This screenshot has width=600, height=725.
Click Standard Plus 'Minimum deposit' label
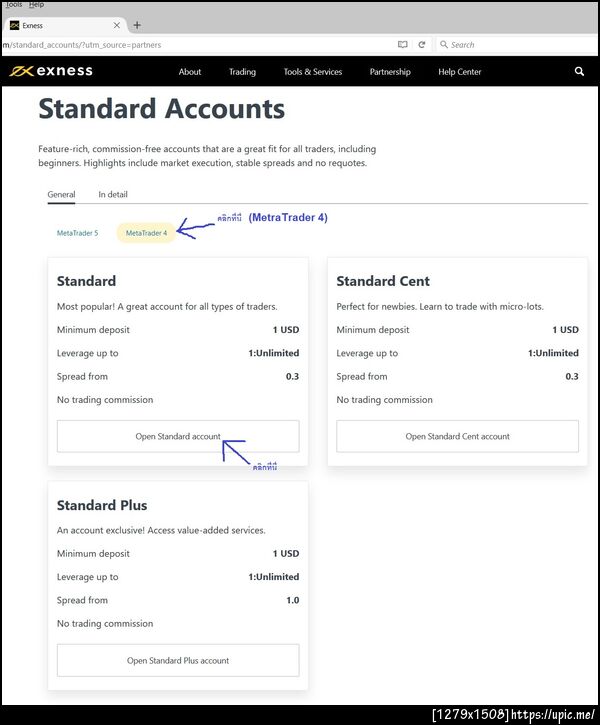pos(93,553)
